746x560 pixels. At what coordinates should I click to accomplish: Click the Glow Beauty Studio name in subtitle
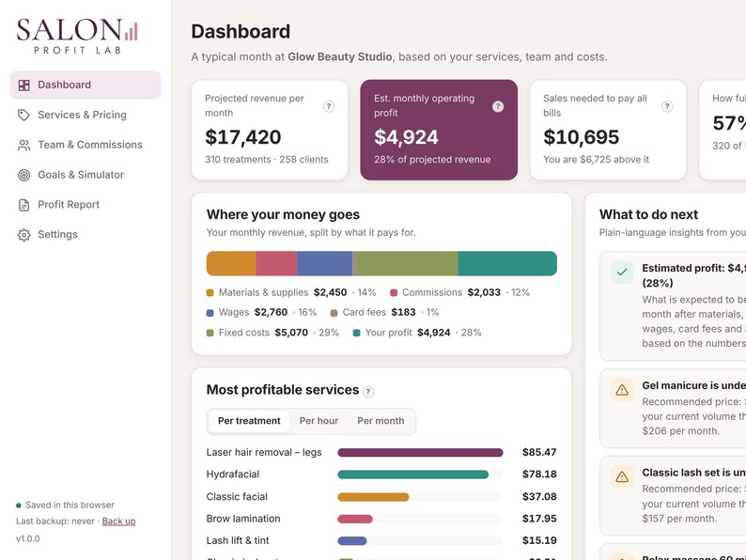(x=340, y=57)
